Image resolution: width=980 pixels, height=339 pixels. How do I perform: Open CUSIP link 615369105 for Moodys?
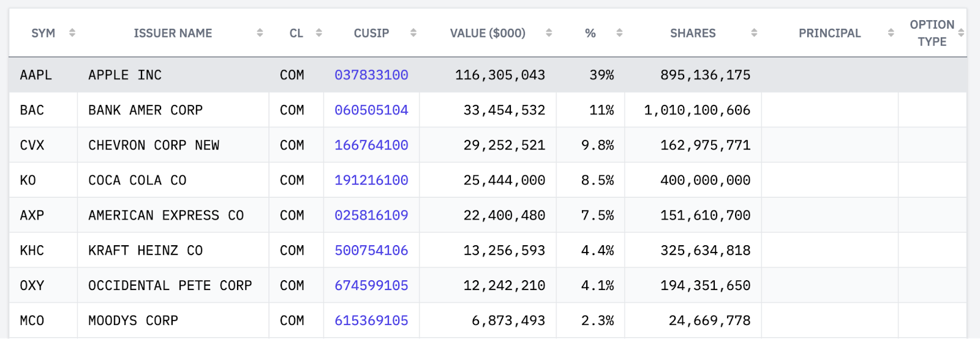371,321
